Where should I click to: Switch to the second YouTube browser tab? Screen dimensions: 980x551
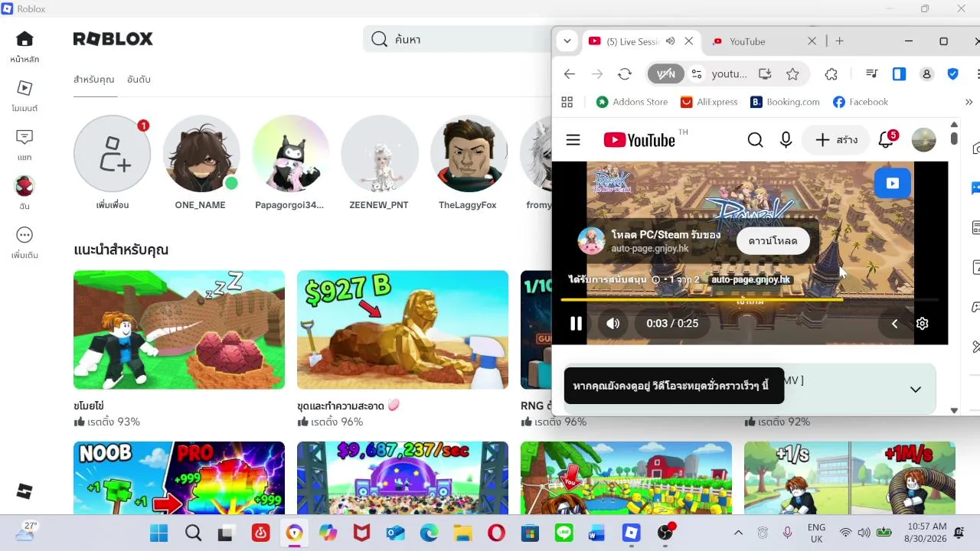[x=747, y=41]
